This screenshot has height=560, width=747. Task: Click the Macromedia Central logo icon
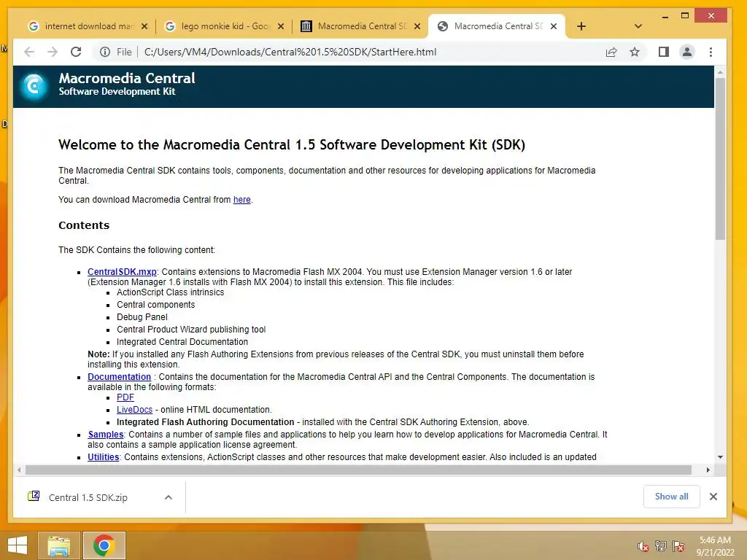pyautogui.click(x=34, y=86)
